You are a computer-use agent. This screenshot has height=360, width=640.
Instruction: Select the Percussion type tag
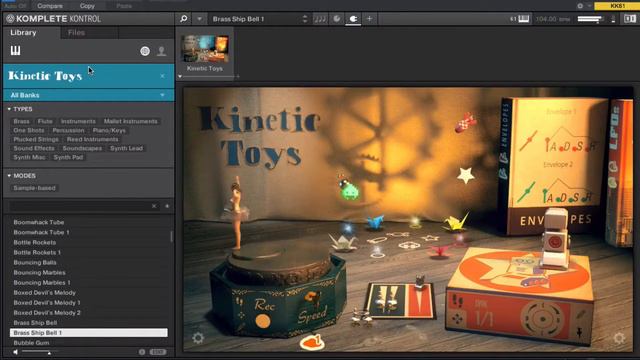(68, 131)
